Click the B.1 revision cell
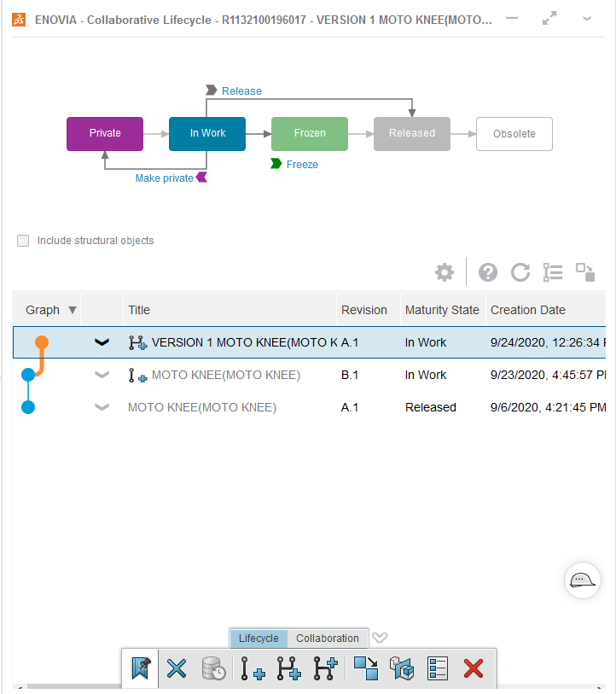 pos(350,375)
